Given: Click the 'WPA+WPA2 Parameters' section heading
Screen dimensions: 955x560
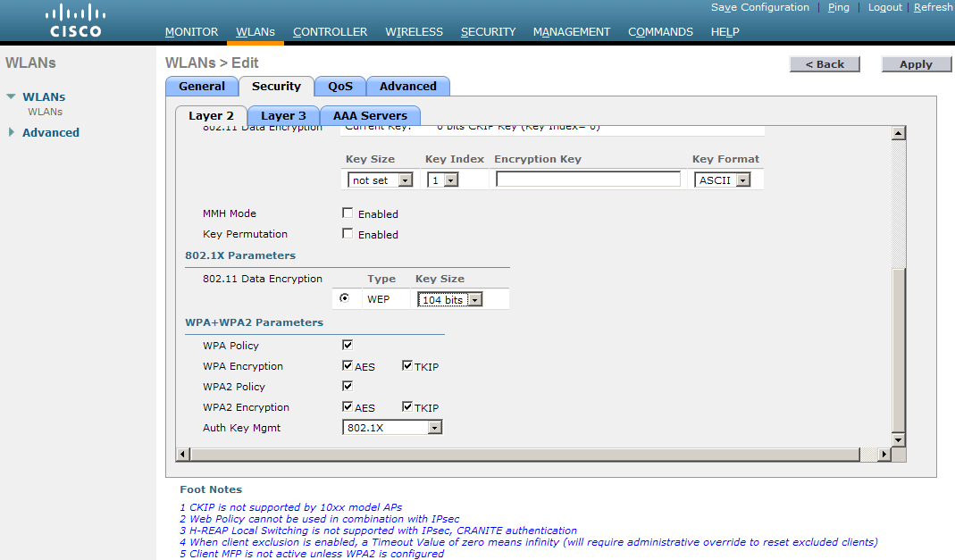Looking at the screenshot, I should [254, 322].
